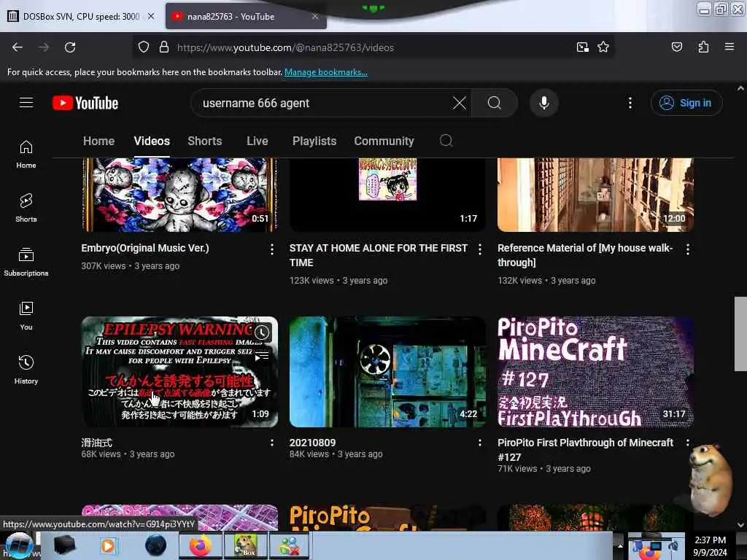The image size is (747, 560).
Task: Open options for Reference Material video
Action: (x=688, y=249)
